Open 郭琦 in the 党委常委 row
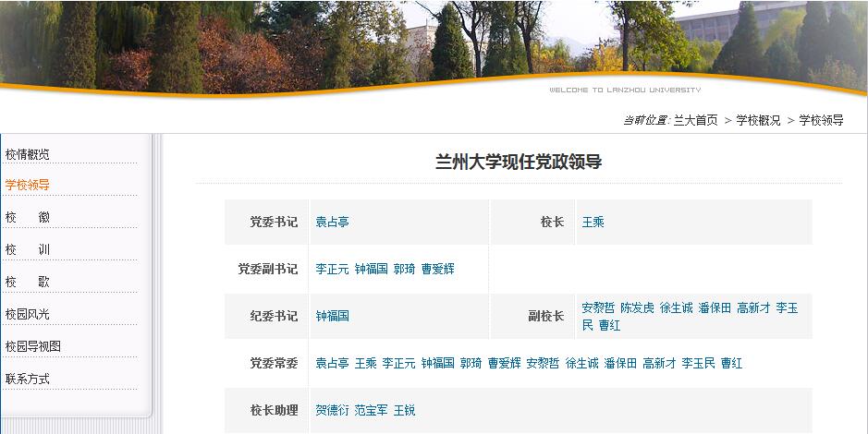868x434 pixels. pyautogui.click(x=471, y=363)
